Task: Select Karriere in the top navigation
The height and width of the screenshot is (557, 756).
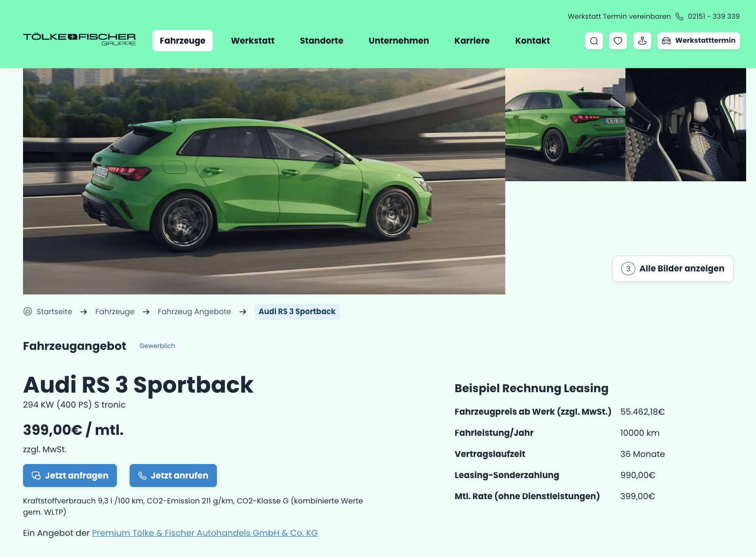Action: click(472, 41)
